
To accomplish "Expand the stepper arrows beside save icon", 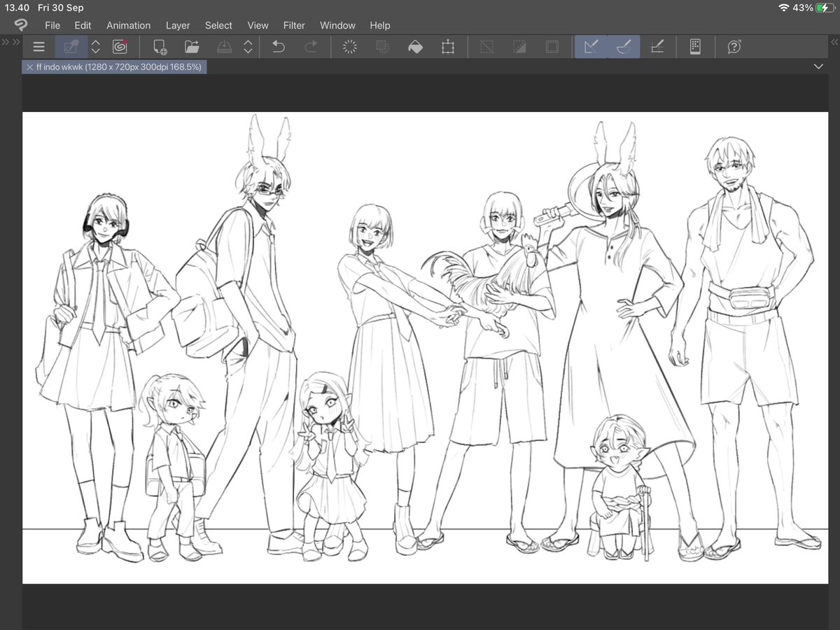I will click(x=248, y=47).
